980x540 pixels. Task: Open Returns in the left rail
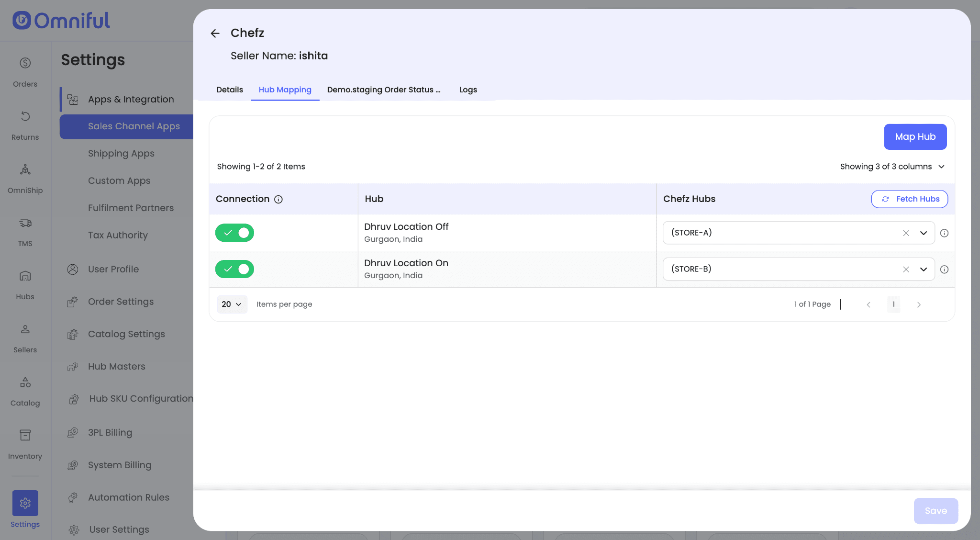25,125
